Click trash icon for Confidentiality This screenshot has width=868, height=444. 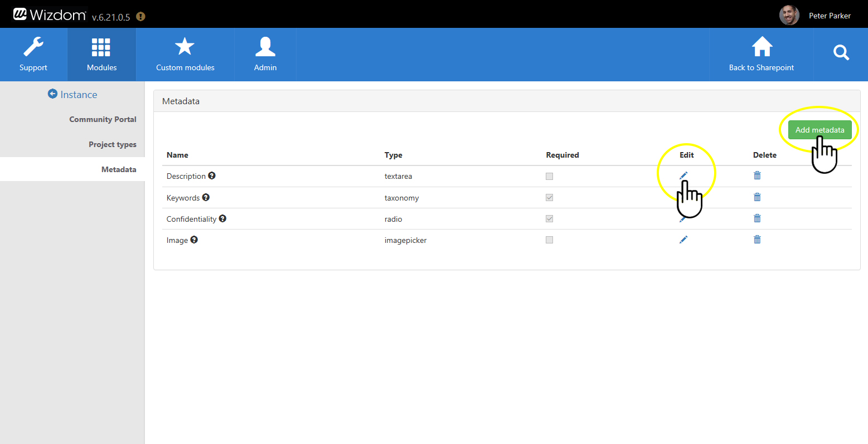pyautogui.click(x=757, y=218)
